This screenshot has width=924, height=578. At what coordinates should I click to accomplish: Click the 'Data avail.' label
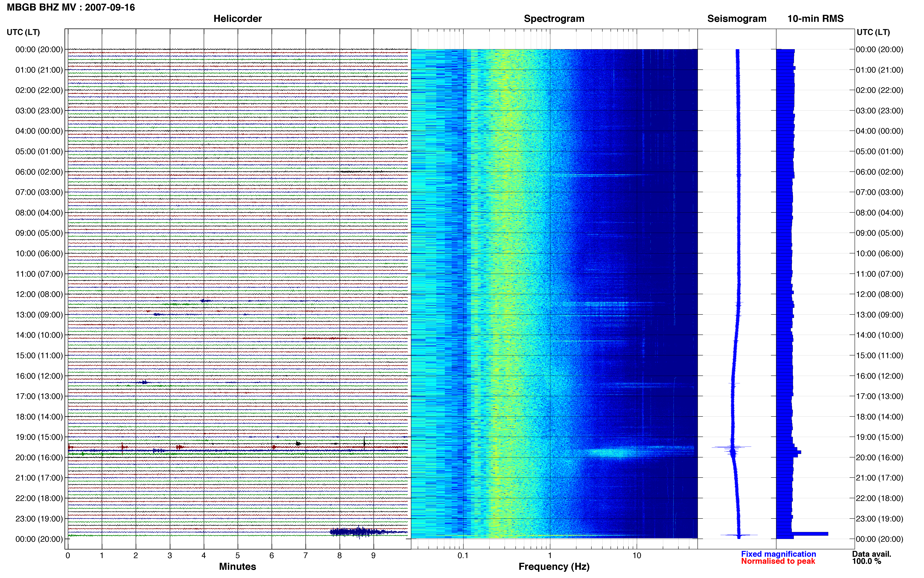click(x=872, y=554)
